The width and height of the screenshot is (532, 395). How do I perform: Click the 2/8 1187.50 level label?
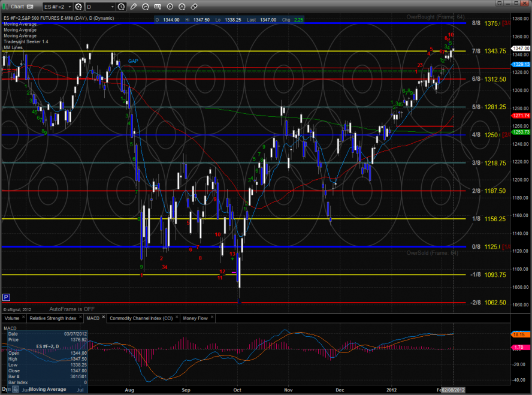pyautogui.click(x=489, y=191)
